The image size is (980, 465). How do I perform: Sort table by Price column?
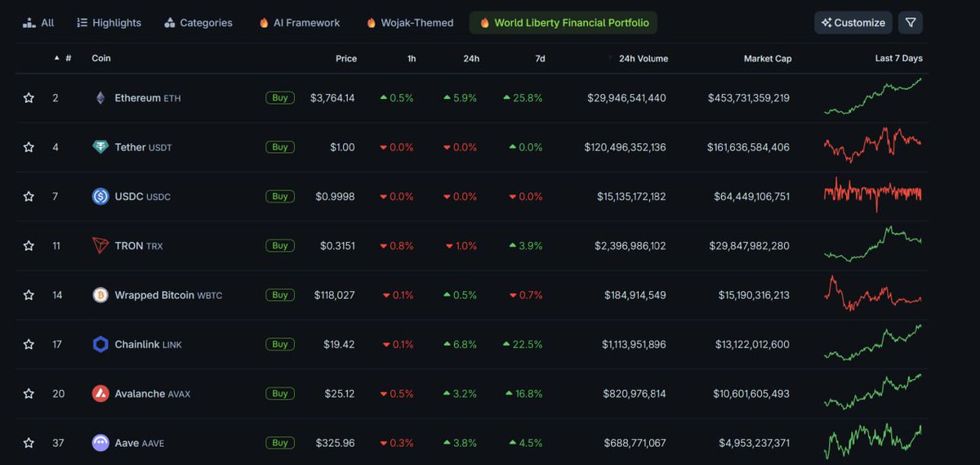pos(346,59)
